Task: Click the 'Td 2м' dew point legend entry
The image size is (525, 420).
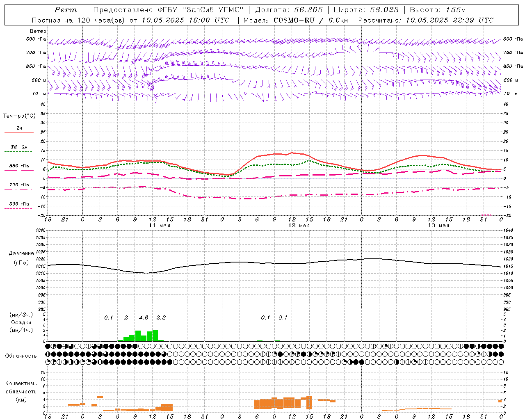Action: (x=19, y=147)
